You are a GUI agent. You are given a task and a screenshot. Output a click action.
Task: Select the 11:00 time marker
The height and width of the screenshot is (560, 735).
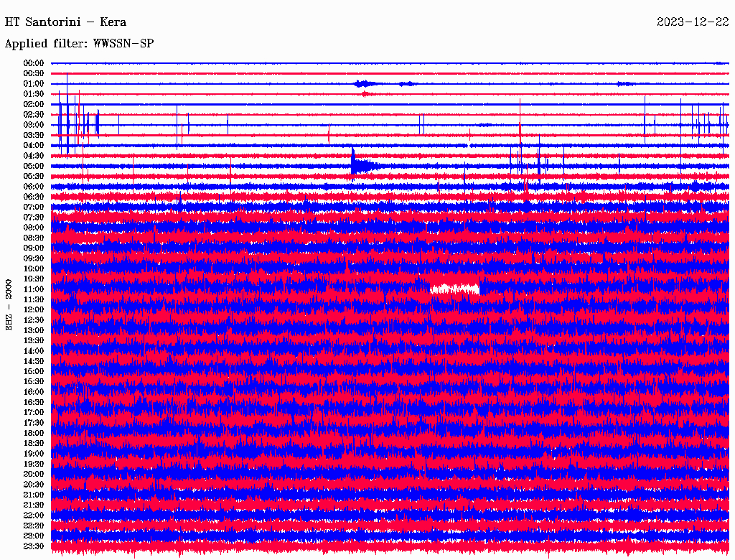tap(34, 289)
